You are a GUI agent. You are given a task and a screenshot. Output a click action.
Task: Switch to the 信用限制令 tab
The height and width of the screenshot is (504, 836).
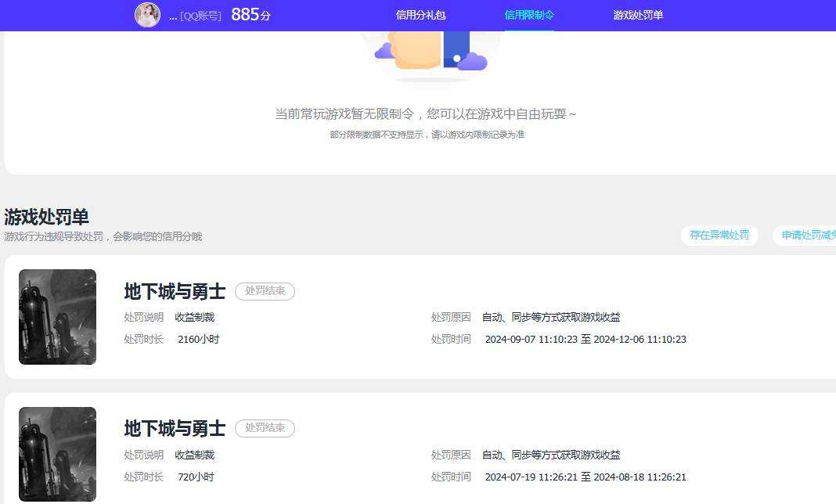tap(529, 16)
